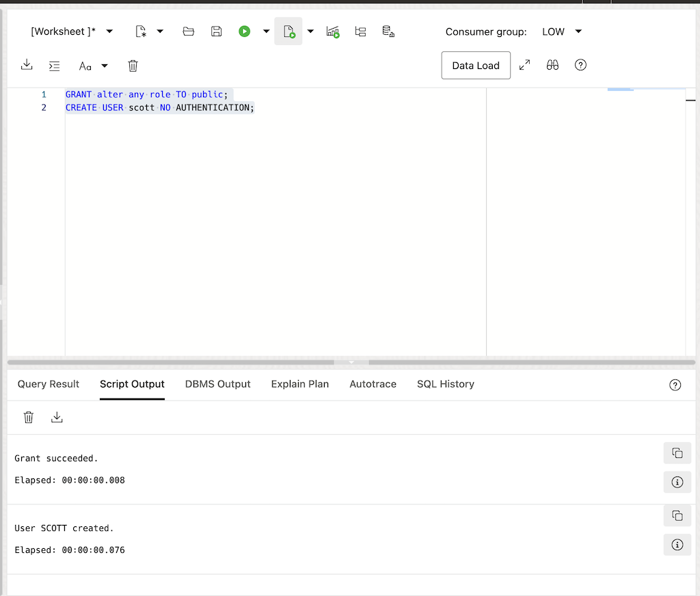Image resolution: width=700 pixels, height=596 pixels.
Task: Expand the Run Script dropdown arrow
Action: tap(310, 31)
